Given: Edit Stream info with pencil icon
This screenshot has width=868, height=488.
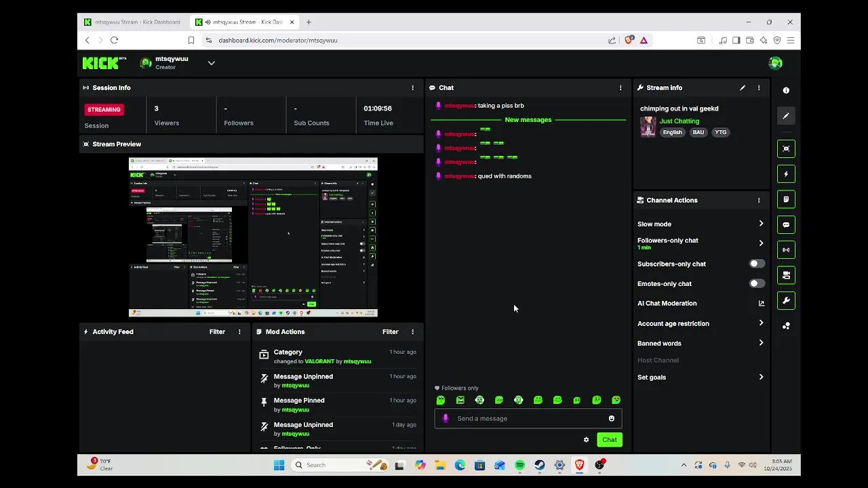Looking at the screenshot, I should tap(743, 87).
